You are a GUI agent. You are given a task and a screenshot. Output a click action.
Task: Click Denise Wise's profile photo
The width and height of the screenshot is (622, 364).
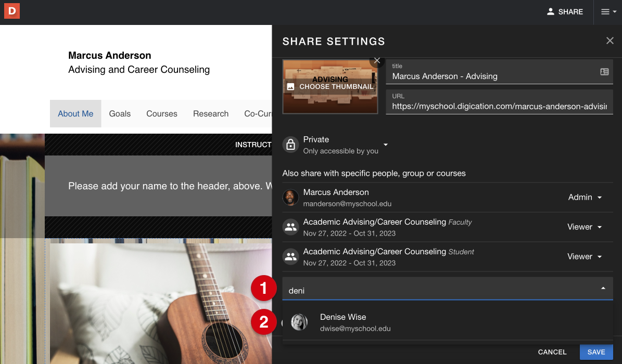point(299,322)
